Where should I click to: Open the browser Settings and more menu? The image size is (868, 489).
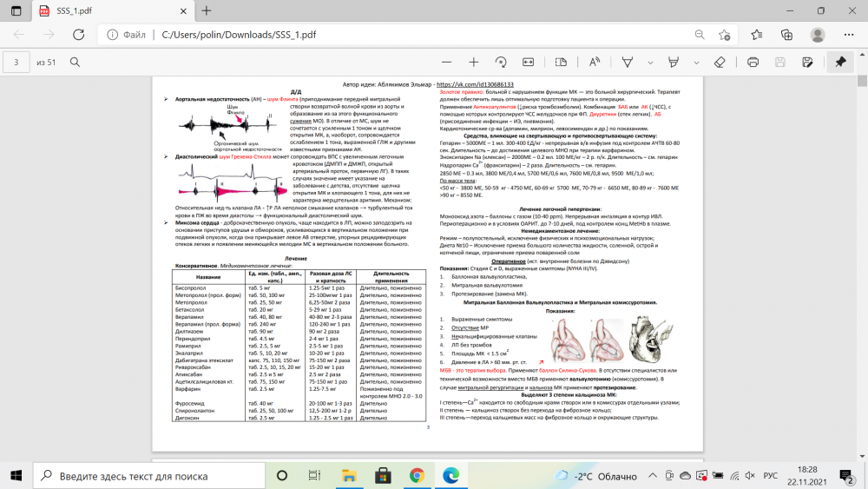tap(846, 35)
